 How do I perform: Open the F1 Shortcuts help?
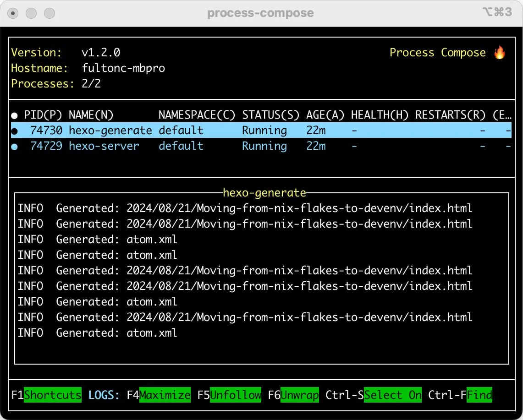46,395
